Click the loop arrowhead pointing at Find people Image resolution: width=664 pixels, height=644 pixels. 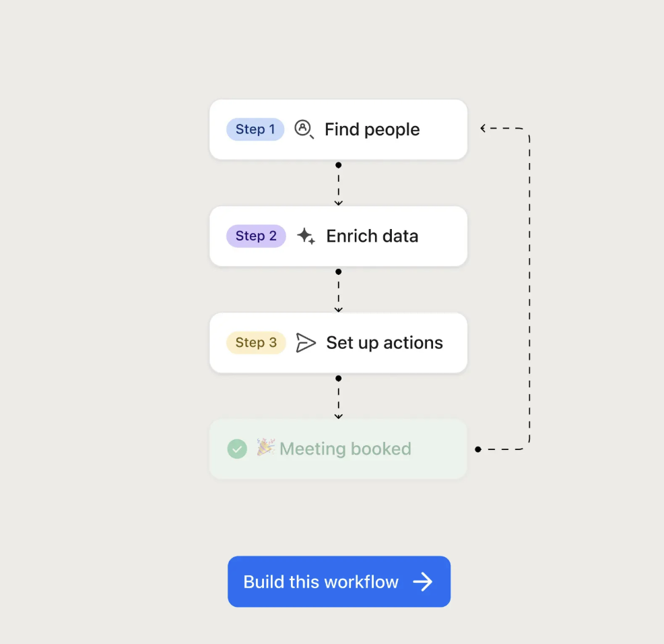tap(484, 128)
